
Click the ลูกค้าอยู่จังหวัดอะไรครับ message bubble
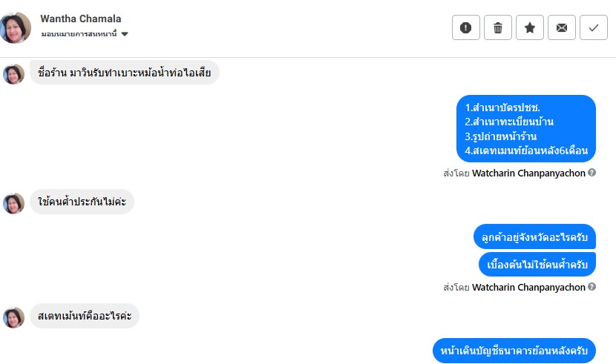coord(534,236)
